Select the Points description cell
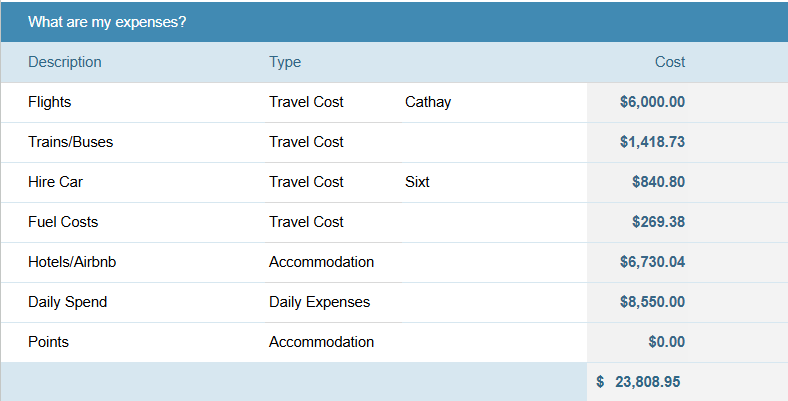 133,342
